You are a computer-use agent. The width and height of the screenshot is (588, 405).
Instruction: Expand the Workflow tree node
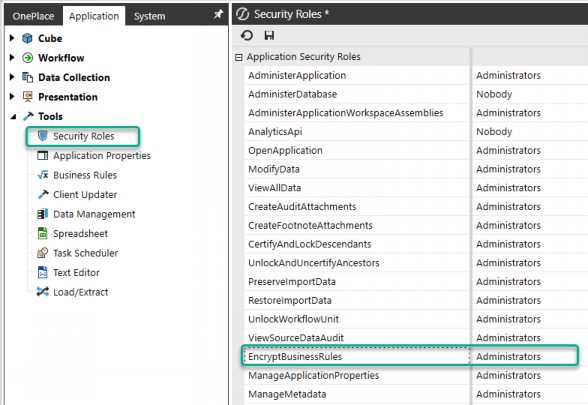(12, 57)
